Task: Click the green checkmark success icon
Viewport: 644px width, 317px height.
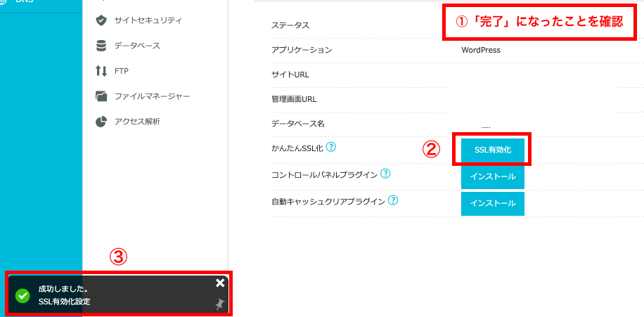Action: pos(22,295)
